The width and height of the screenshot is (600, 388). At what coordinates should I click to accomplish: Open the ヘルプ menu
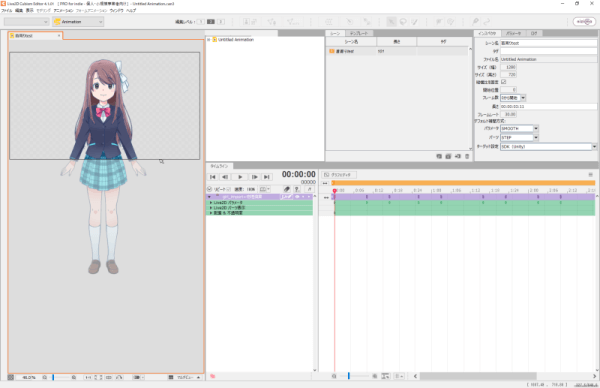click(x=131, y=11)
